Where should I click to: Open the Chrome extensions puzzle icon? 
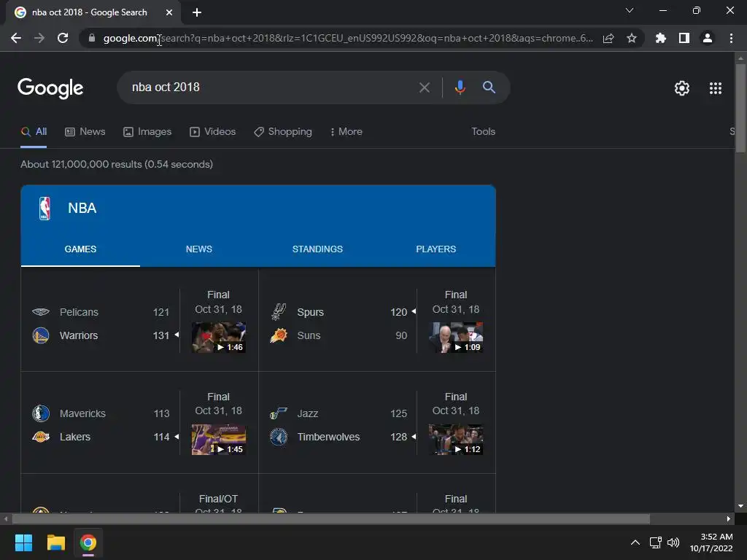[661, 38]
